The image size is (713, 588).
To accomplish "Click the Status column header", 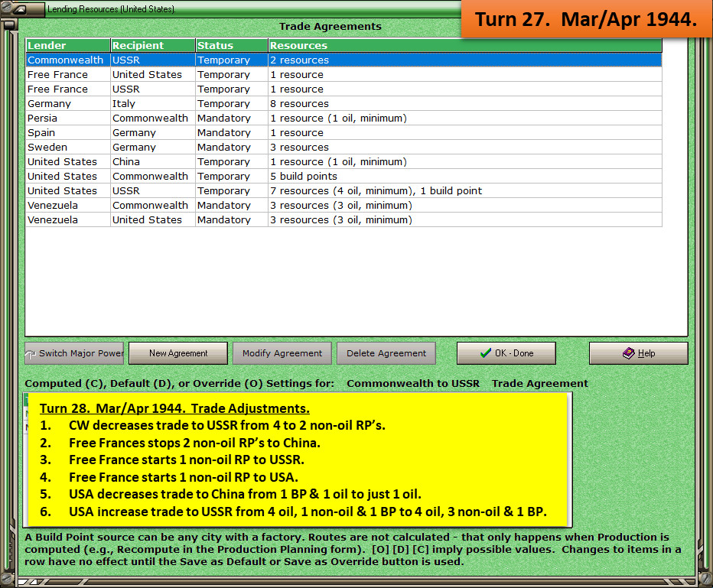I will [232, 45].
